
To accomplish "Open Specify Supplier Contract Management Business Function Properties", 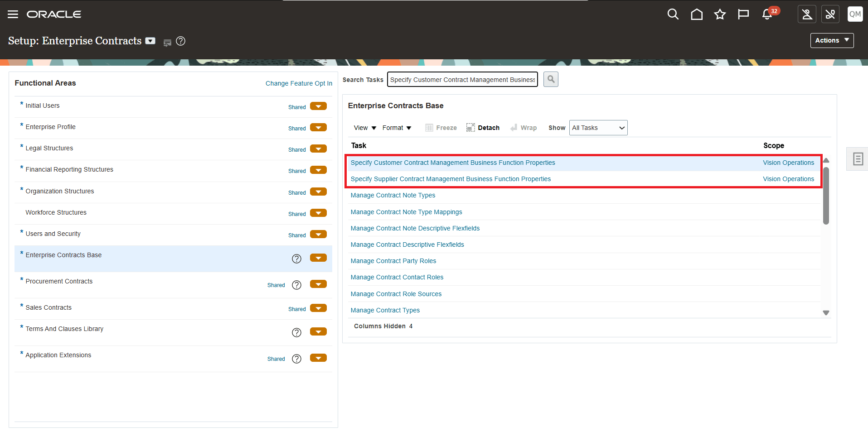I will pyautogui.click(x=451, y=179).
